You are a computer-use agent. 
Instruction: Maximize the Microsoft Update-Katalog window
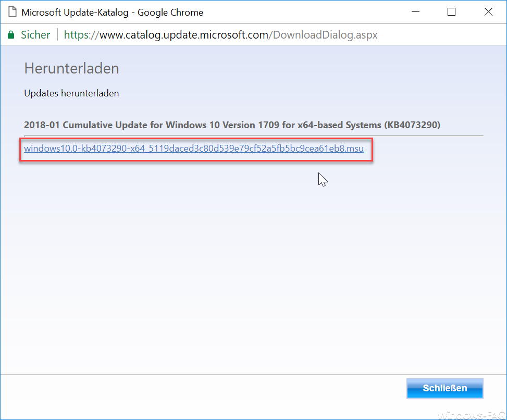(451, 12)
